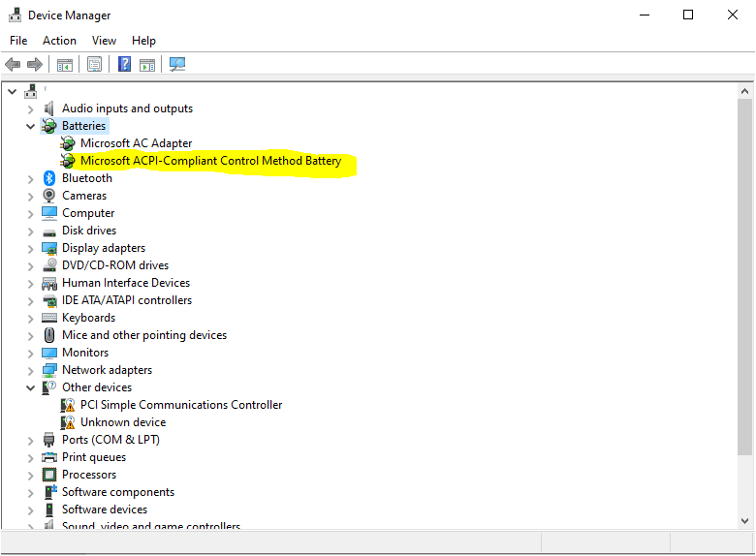Image resolution: width=756 pixels, height=556 pixels.
Task: Select the Software devices label
Action: (x=105, y=510)
